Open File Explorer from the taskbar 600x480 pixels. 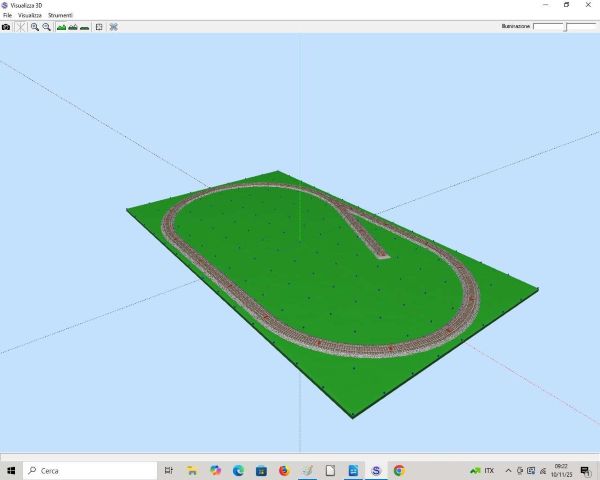192,470
